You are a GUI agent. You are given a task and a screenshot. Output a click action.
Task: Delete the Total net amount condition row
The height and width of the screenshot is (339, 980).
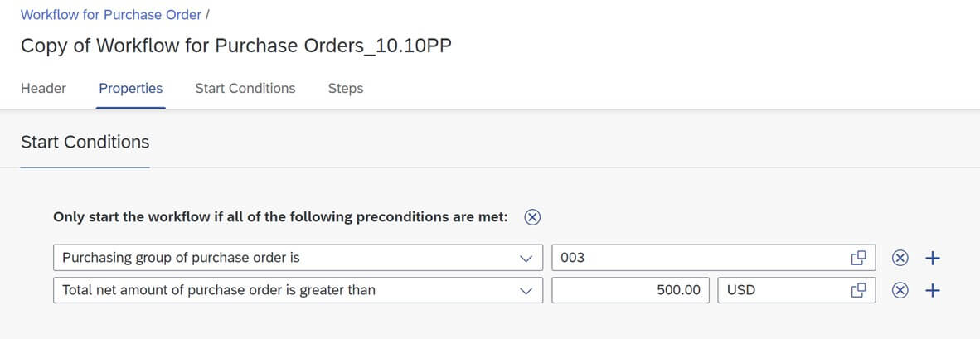[900, 290]
